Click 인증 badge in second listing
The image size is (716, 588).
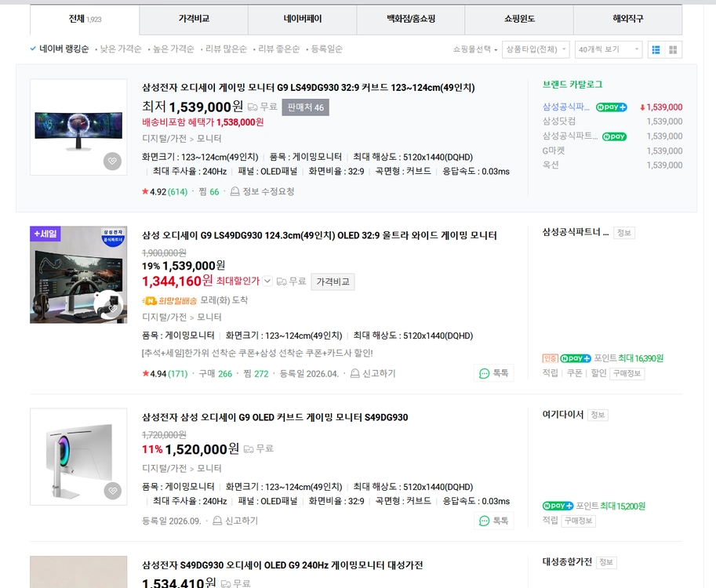[x=551, y=358]
